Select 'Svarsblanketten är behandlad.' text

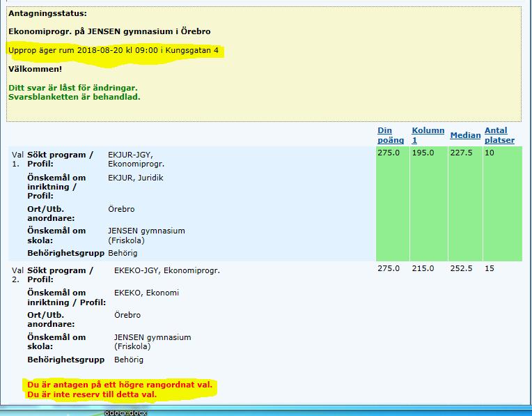pyautogui.click(x=75, y=97)
